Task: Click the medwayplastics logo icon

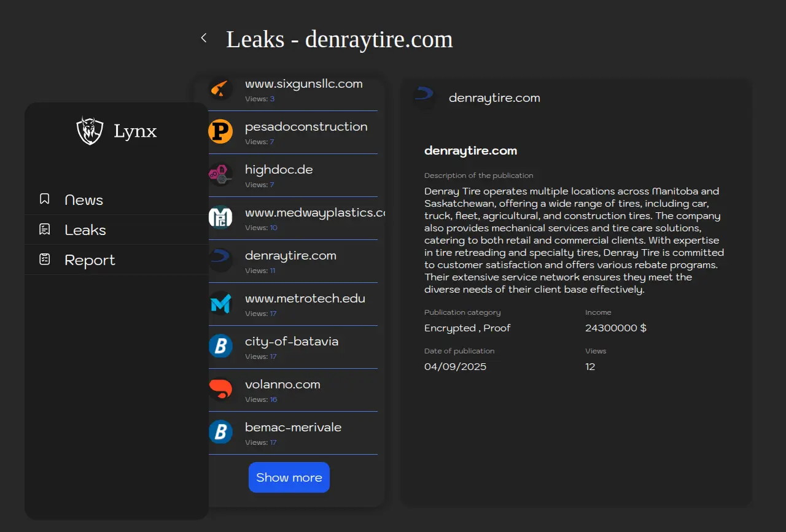Action: pos(220,218)
